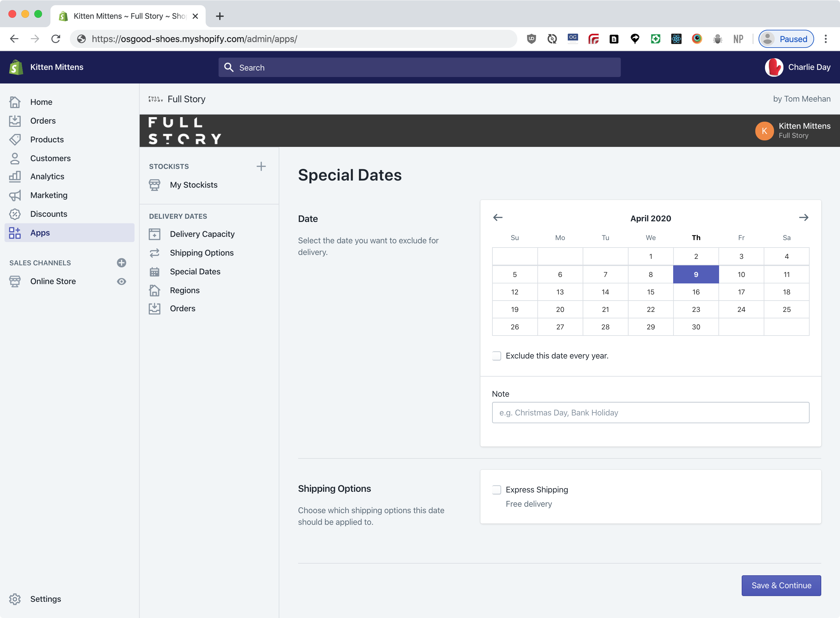Open the Regions page
Screen dimensions: 840x618
[x=184, y=290]
